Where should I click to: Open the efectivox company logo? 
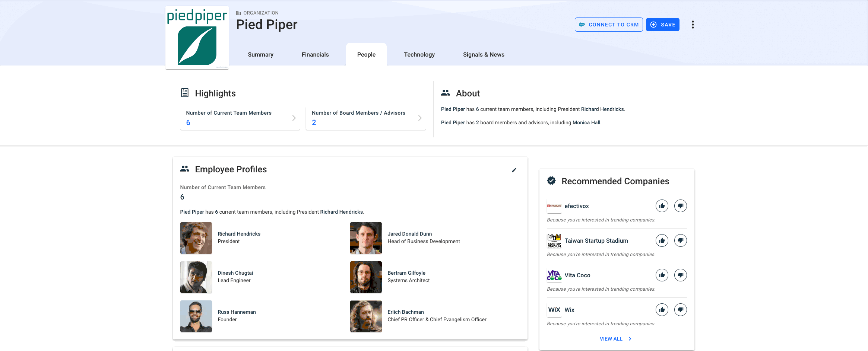point(554,206)
